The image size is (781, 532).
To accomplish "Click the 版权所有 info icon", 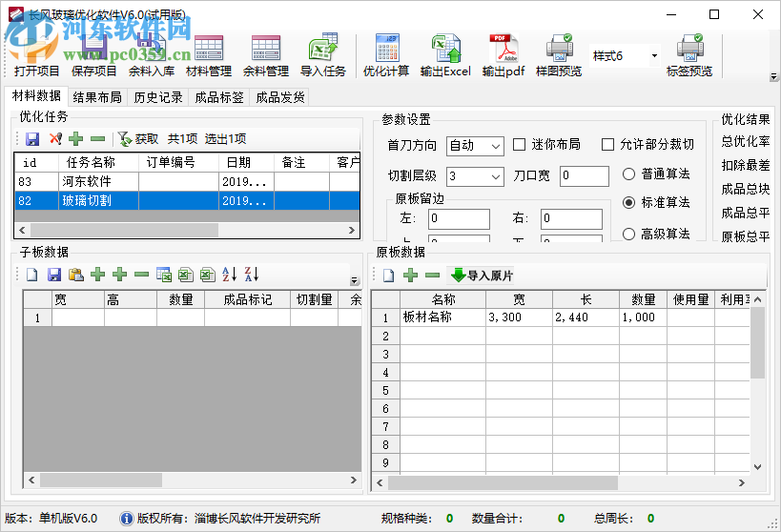I will (127, 519).
